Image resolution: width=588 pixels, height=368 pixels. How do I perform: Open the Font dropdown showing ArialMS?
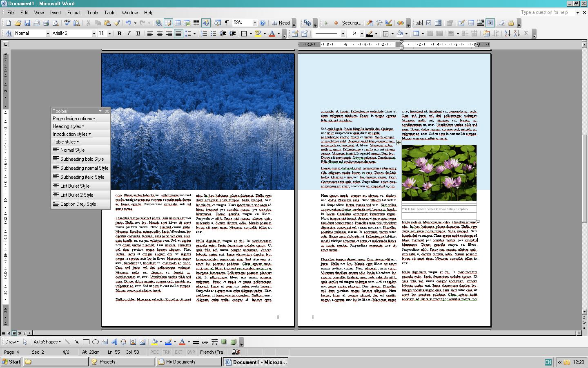tap(94, 34)
